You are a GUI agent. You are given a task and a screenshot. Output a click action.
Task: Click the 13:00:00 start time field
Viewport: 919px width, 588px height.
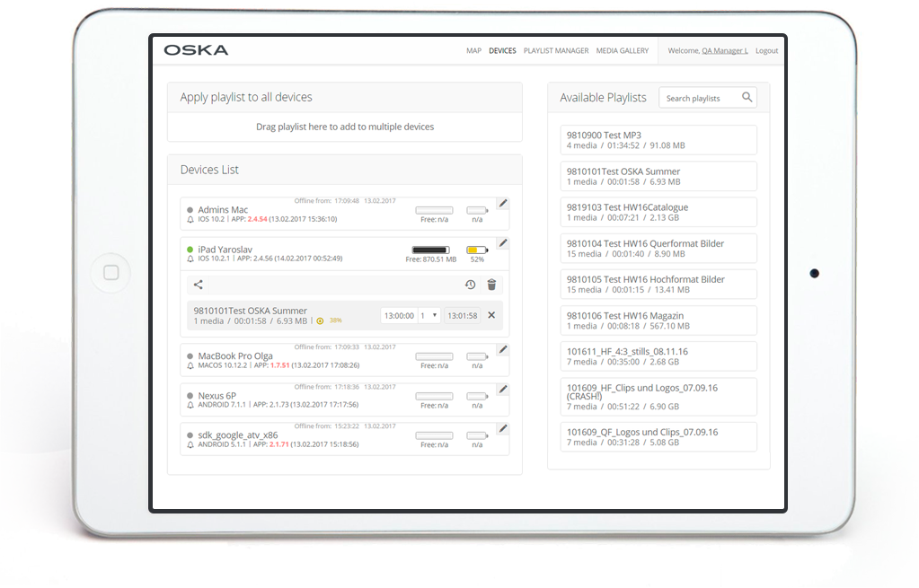point(398,315)
